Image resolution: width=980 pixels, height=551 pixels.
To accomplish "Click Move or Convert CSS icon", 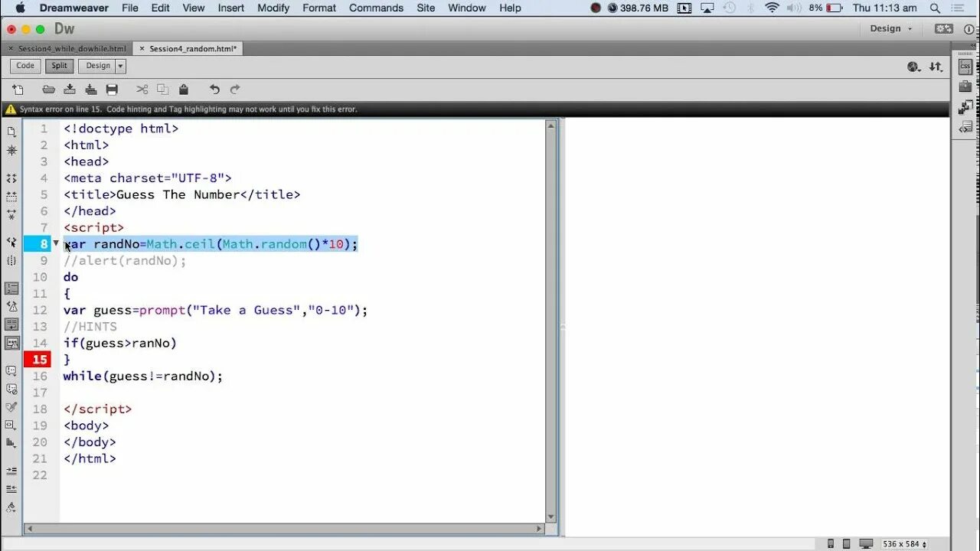I will click(x=11, y=444).
